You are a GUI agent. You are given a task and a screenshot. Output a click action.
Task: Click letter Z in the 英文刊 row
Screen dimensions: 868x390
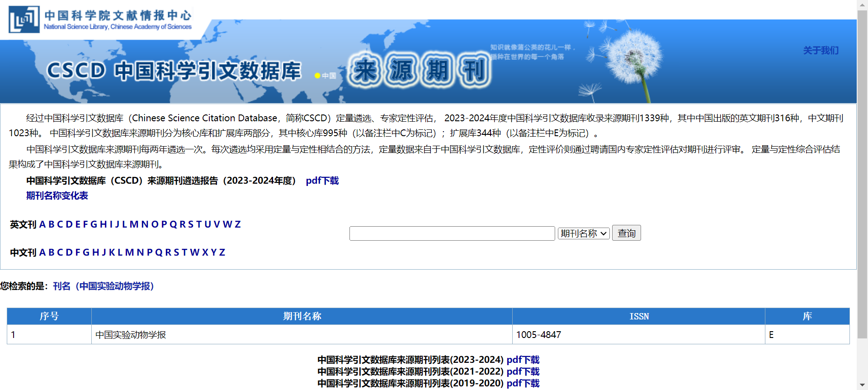[x=237, y=224]
